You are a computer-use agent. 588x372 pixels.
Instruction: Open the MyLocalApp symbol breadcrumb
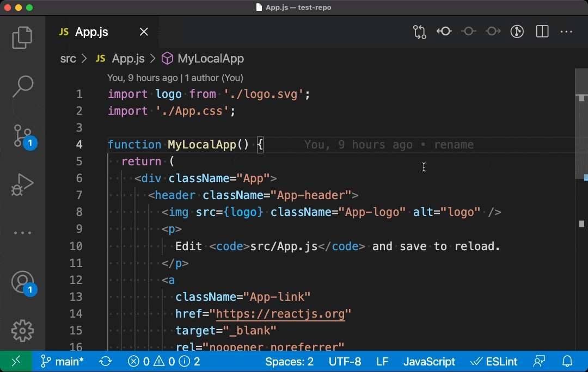point(209,58)
